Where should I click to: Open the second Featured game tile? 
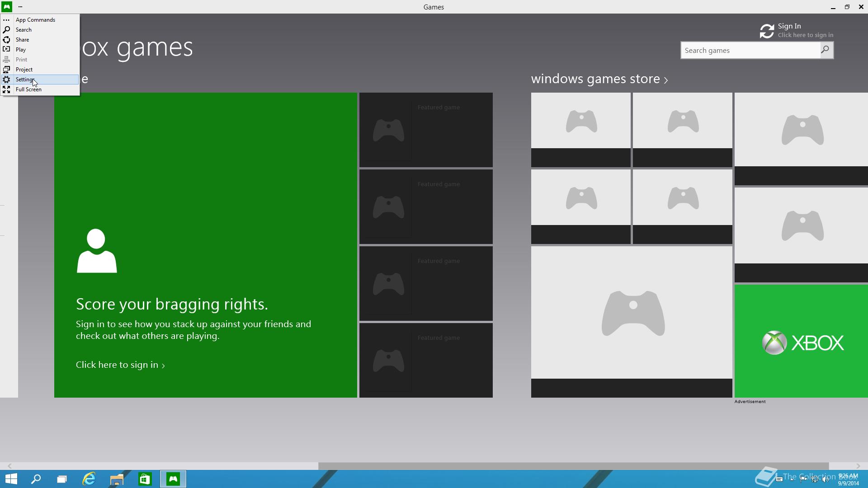426,206
